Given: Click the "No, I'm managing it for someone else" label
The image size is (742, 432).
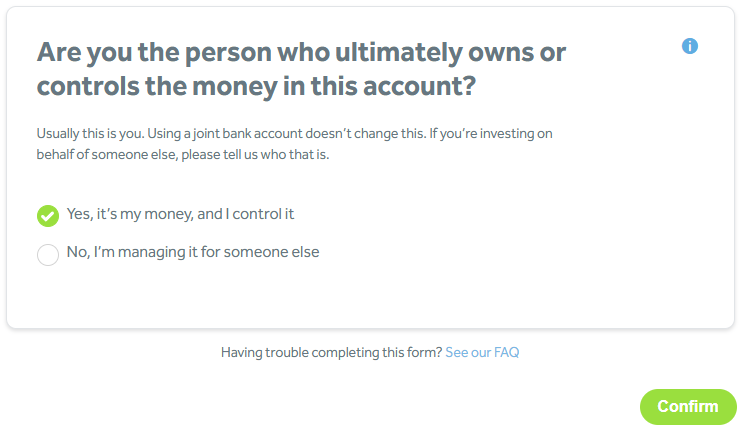Looking at the screenshot, I should (193, 253).
